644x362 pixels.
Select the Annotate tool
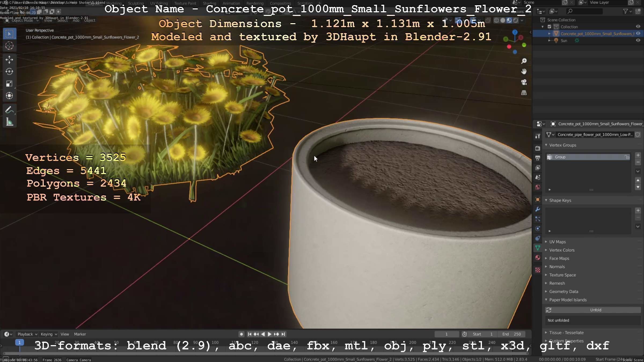(9, 110)
